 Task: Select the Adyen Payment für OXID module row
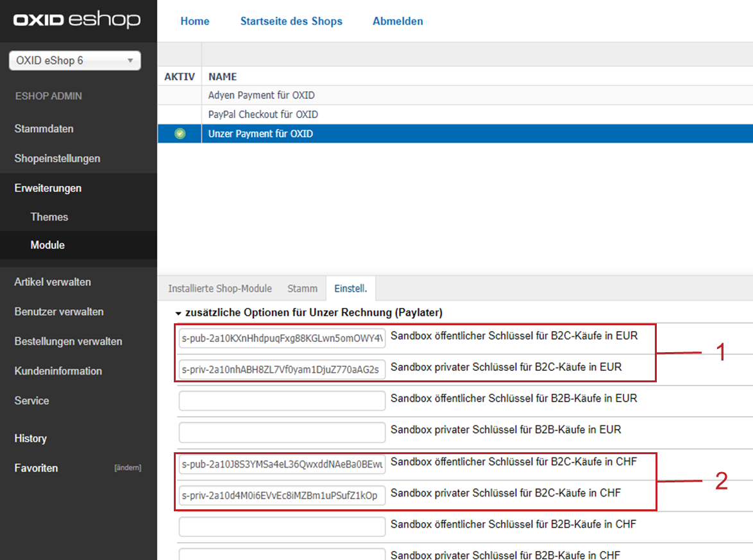pyautogui.click(x=455, y=95)
